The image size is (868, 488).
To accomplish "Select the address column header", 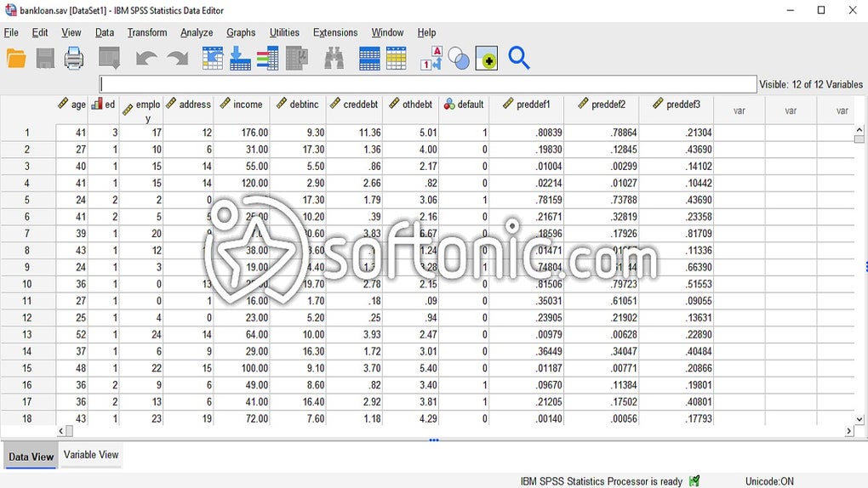I will pyautogui.click(x=188, y=111).
